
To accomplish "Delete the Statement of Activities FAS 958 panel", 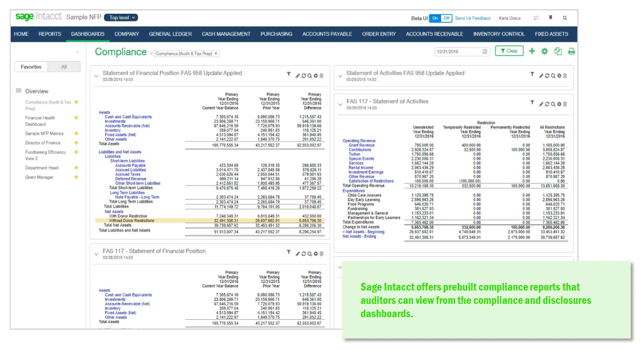I will click(x=565, y=76).
